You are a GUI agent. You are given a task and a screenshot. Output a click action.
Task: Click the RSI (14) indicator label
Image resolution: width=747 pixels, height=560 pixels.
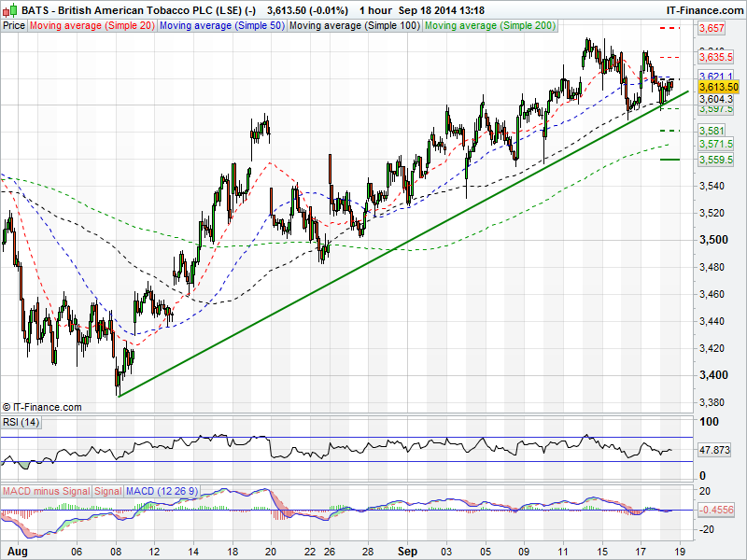(x=21, y=424)
